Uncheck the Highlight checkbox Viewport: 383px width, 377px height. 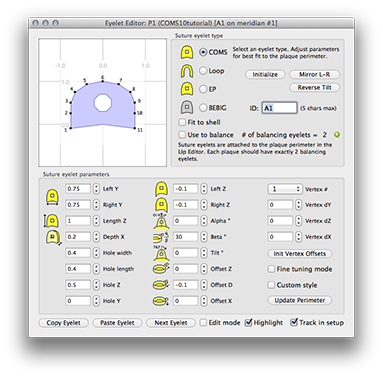click(x=248, y=323)
